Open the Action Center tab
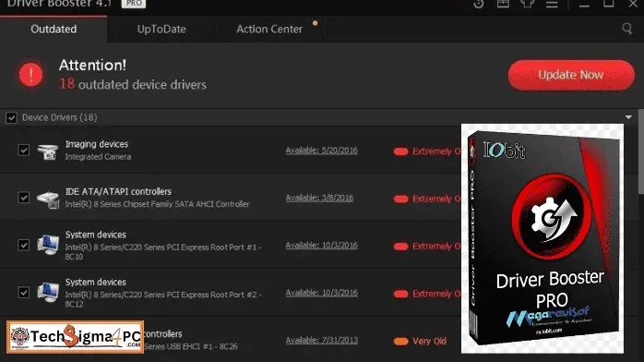The image size is (644, 362). 269,30
